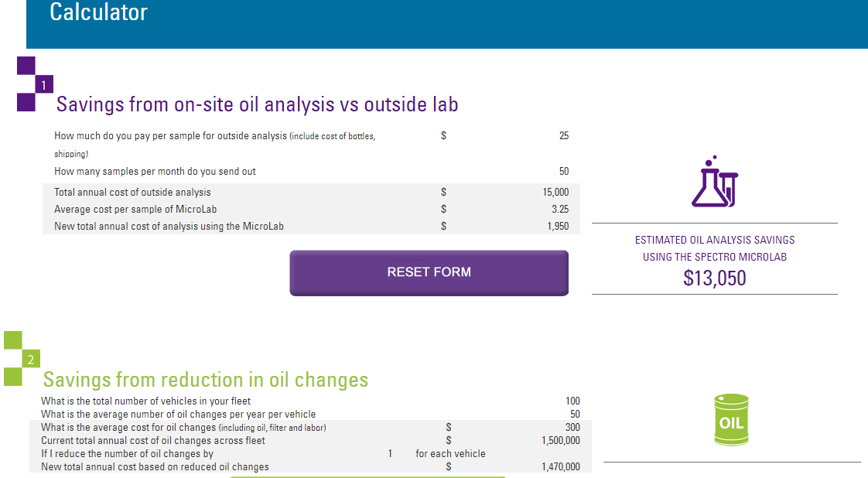Click the laboratory flask icon
The image size is (868, 478).
[714, 183]
